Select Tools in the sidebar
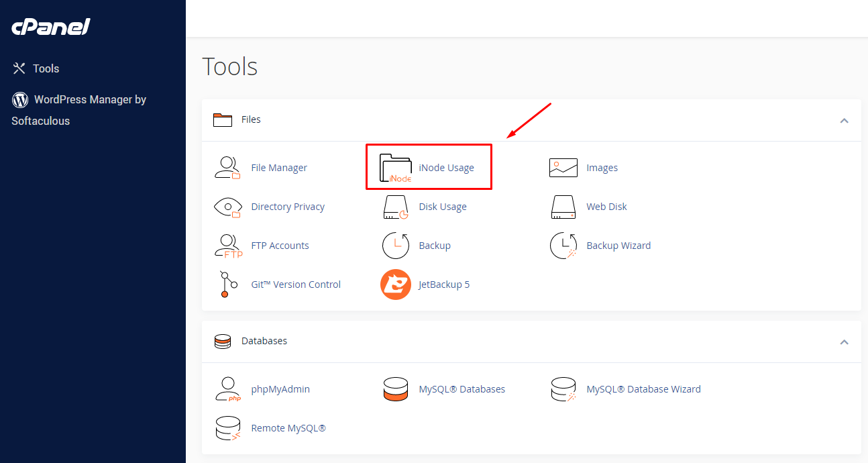 (x=46, y=68)
